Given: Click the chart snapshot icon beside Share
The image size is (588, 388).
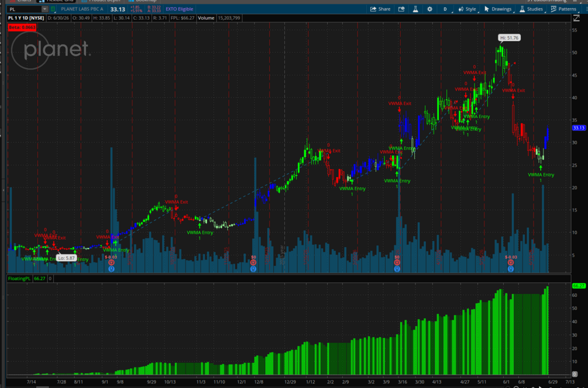Looking at the screenshot, I should pos(401,9).
